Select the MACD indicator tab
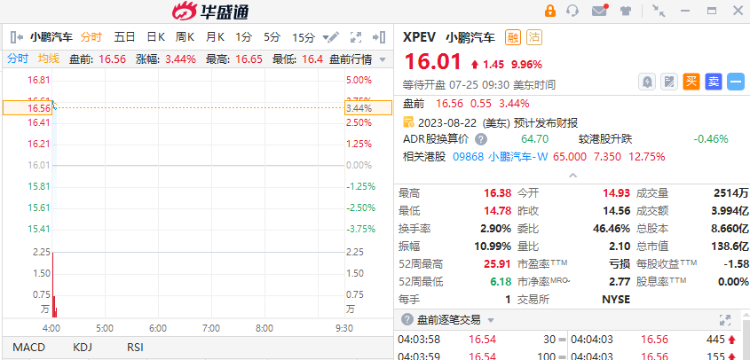750x360 pixels. 29,347
